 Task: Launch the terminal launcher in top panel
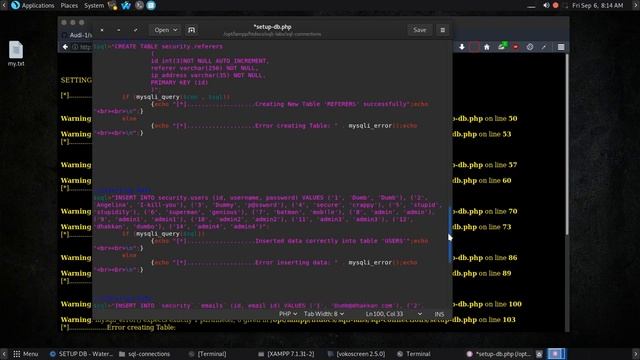coord(139,5)
